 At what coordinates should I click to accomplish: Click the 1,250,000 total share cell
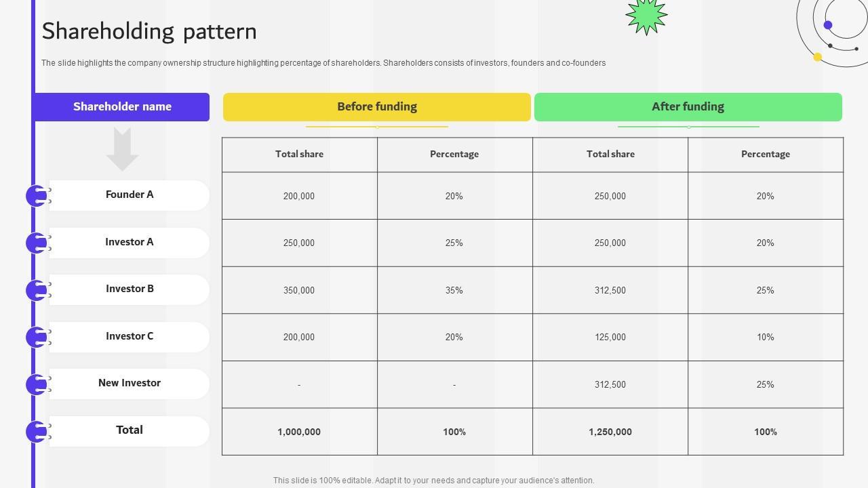pos(610,432)
